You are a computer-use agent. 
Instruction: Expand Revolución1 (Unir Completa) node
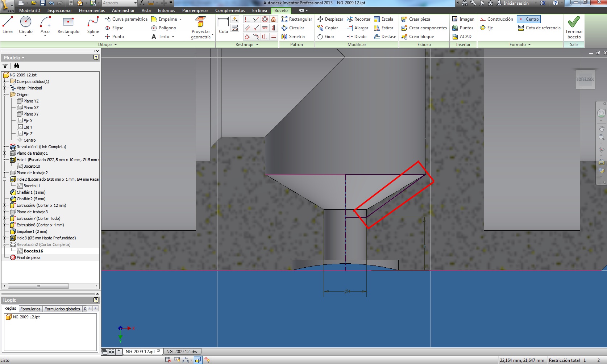coord(5,147)
